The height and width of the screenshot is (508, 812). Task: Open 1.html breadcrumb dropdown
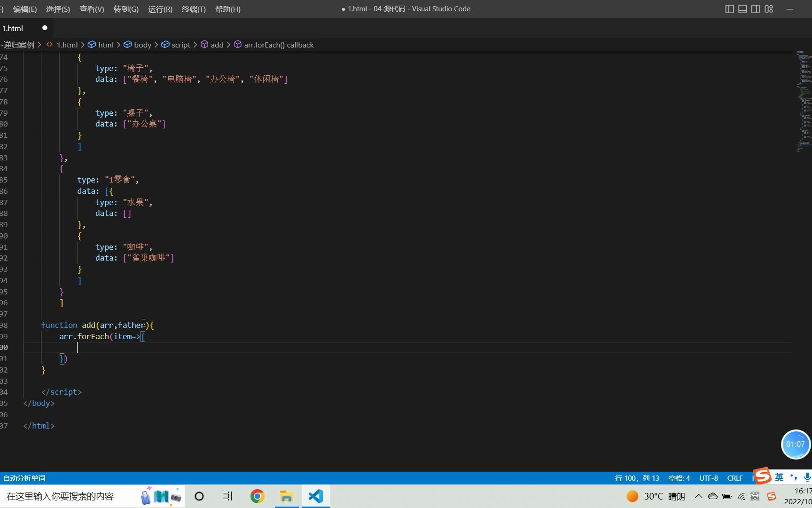(x=67, y=45)
